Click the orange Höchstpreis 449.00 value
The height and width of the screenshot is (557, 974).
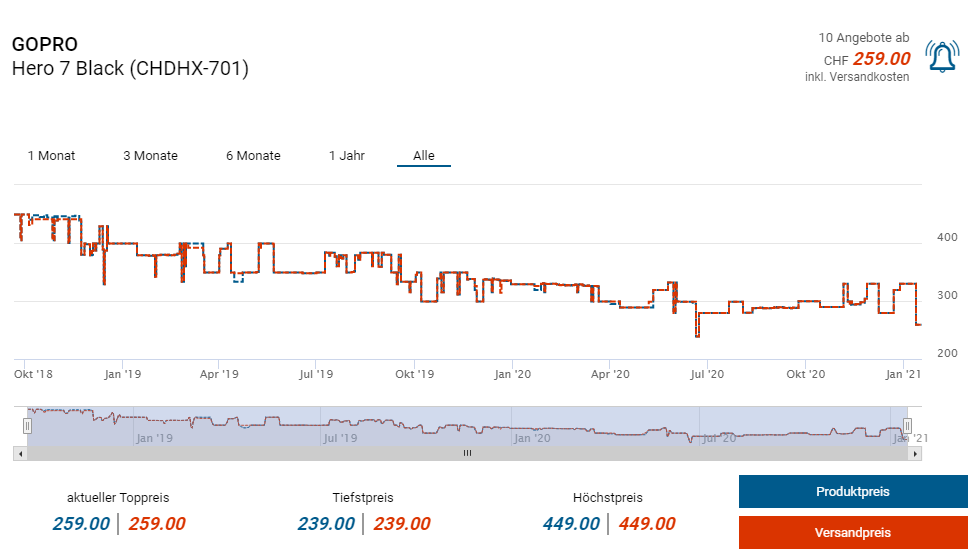(x=646, y=524)
